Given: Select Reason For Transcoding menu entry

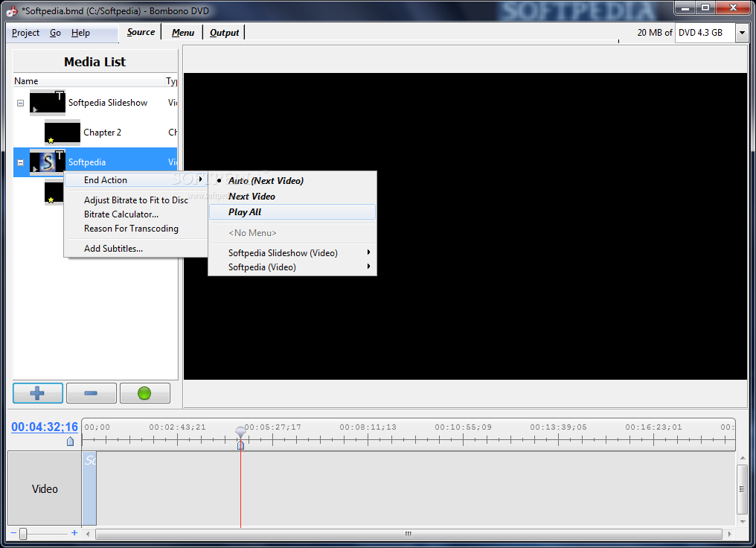Looking at the screenshot, I should [x=136, y=229].
